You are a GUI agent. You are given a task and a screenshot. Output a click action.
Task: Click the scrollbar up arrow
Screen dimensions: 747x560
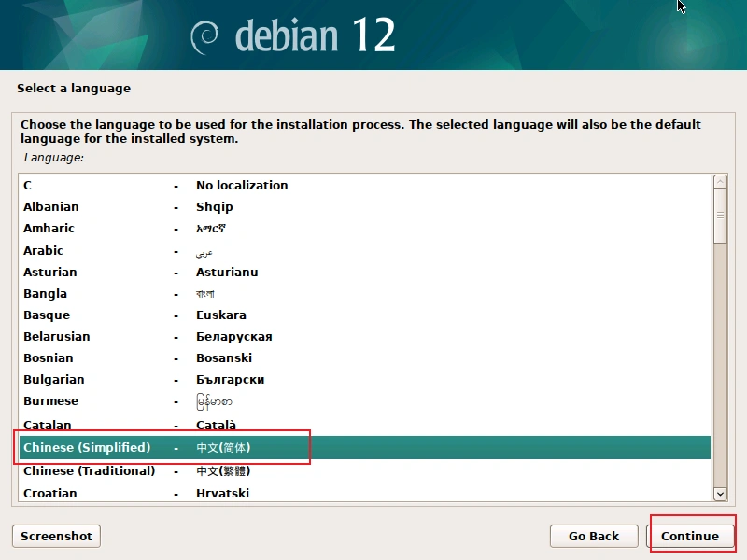(720, 181)
